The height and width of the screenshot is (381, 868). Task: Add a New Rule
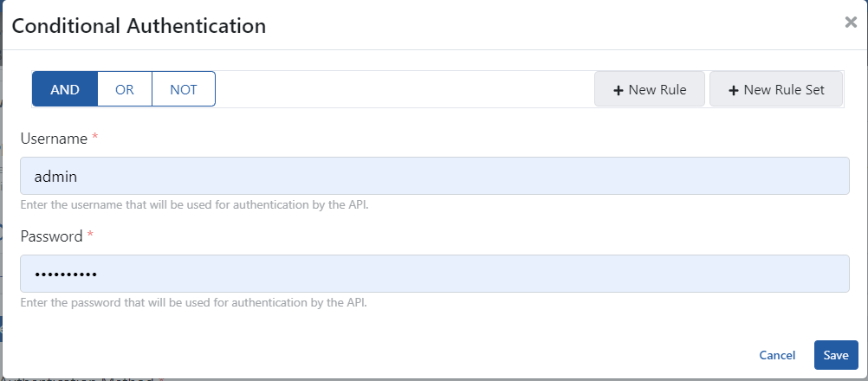click(x=650, y=89)
